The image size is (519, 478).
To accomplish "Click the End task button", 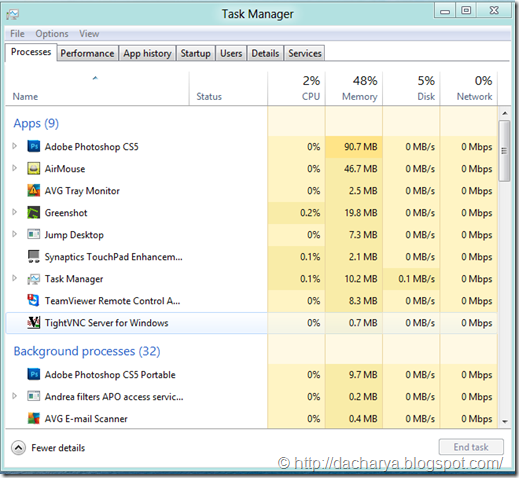I will [471, 447].
